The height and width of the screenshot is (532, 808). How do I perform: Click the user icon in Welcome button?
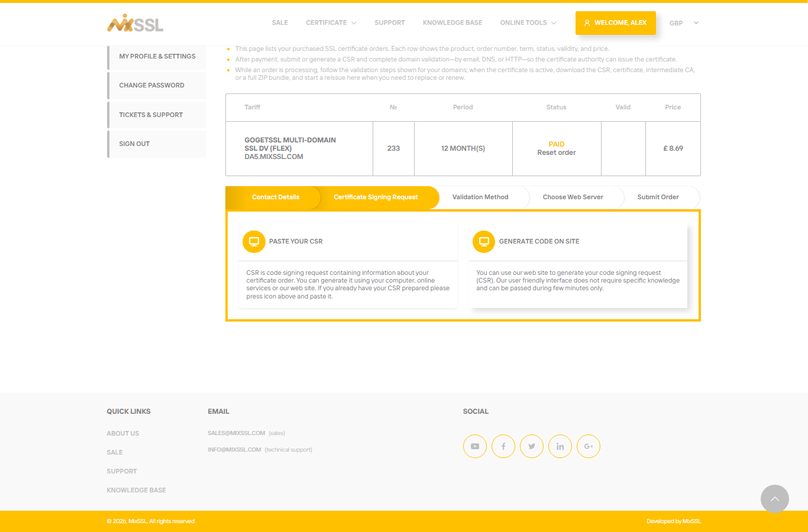coord(587,23)
